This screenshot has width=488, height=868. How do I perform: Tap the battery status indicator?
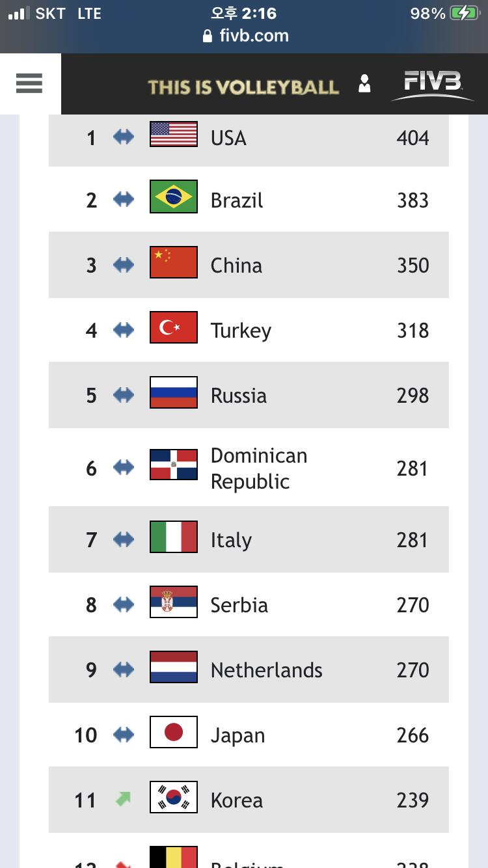pos(464,13)
